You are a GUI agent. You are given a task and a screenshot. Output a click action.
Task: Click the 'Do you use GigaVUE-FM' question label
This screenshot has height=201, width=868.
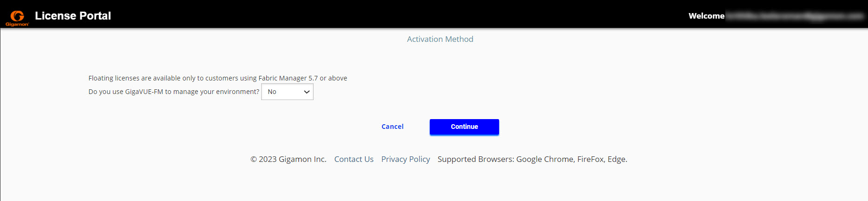174,92
